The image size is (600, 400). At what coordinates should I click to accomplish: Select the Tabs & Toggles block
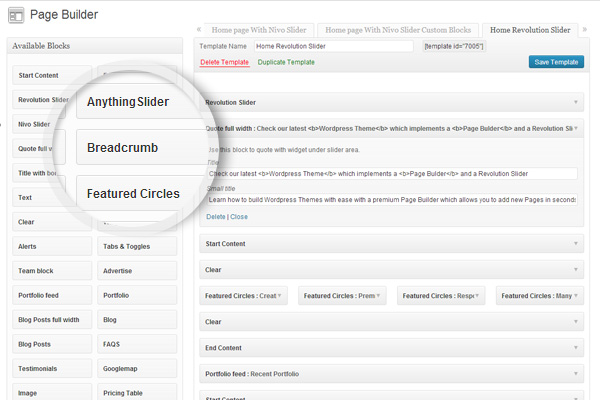(137, 246)
